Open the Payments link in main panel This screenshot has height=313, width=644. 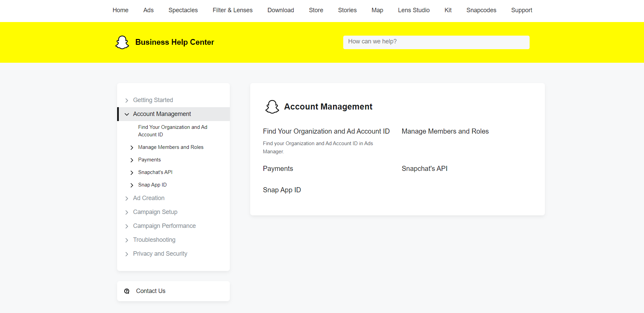278,169
